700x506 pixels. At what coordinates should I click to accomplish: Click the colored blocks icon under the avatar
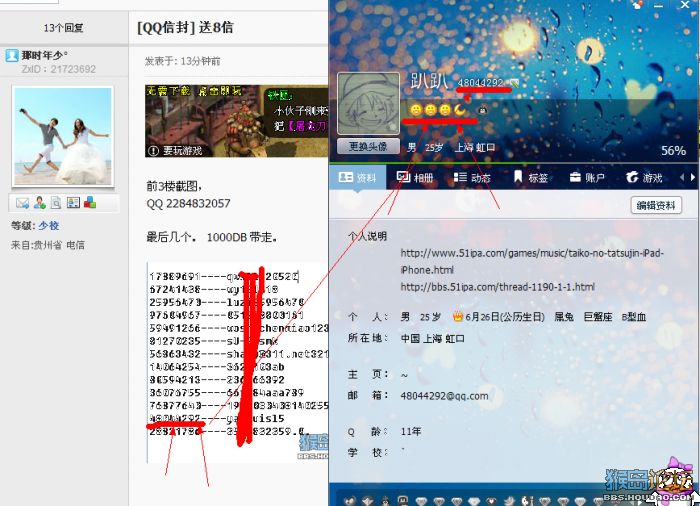point(90,203)
